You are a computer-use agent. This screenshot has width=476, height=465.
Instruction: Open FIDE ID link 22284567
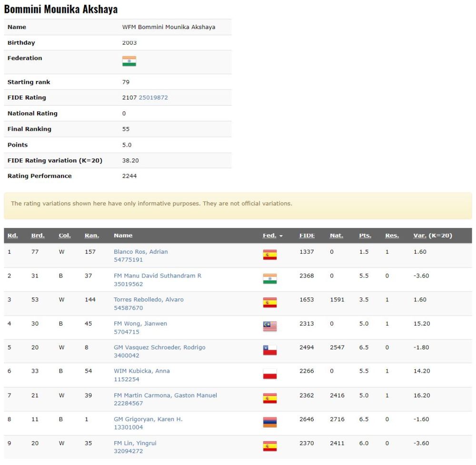[x=129, y=403]
